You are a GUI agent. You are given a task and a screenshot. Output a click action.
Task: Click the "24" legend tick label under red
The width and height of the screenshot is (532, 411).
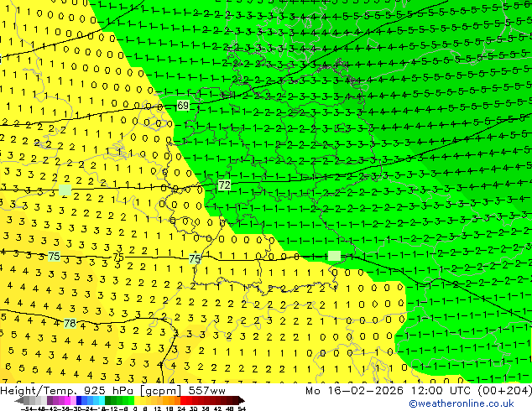181,408
